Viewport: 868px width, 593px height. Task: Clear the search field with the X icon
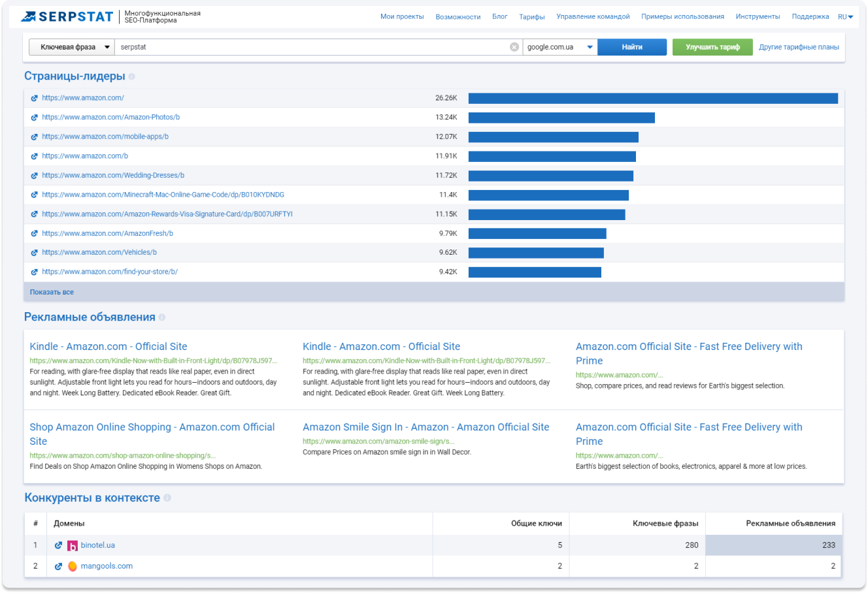coord(514,47)
